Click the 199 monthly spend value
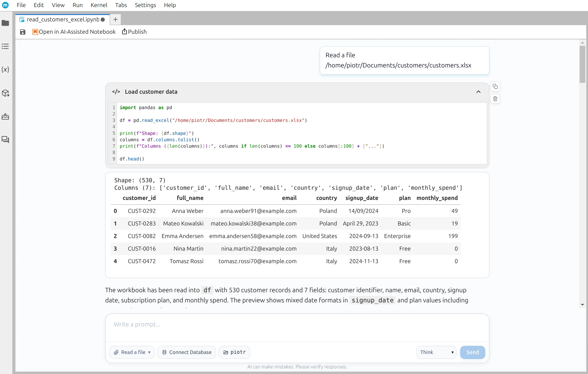The image size is (588, 374). click(x=453, y=236)
